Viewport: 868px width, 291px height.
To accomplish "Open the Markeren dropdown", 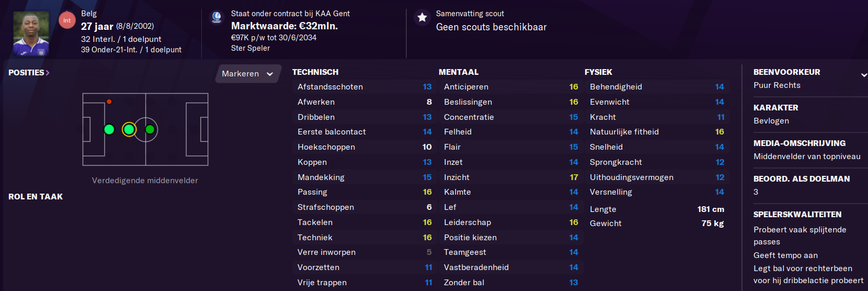I will pos(247,74).
